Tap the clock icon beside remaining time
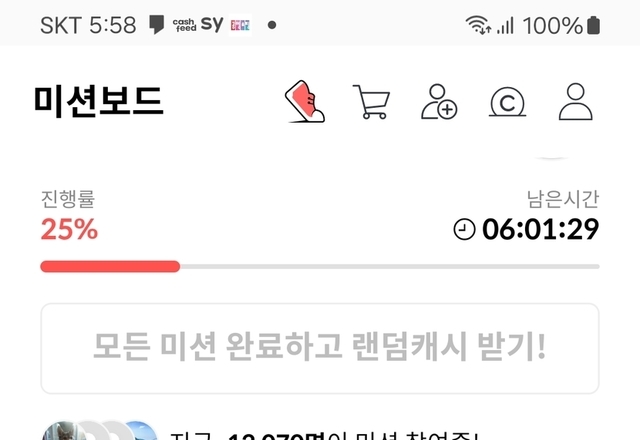 [464, 229]
